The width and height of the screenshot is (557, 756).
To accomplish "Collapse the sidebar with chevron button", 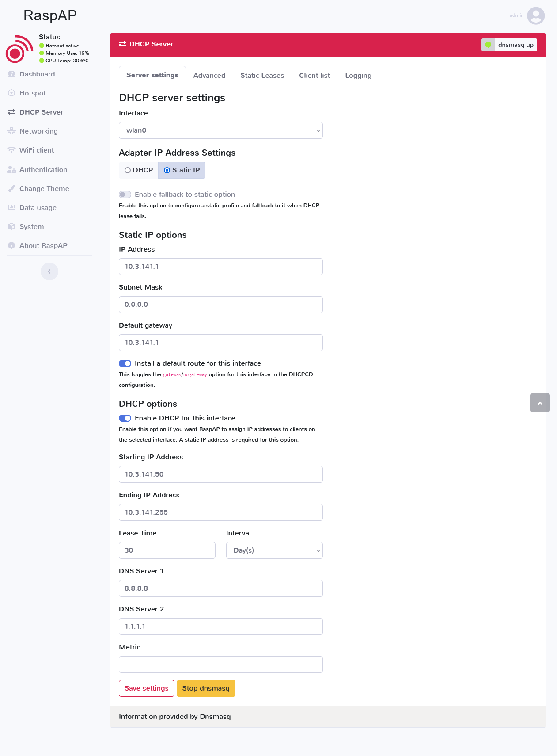I will (x=49, y=271).
